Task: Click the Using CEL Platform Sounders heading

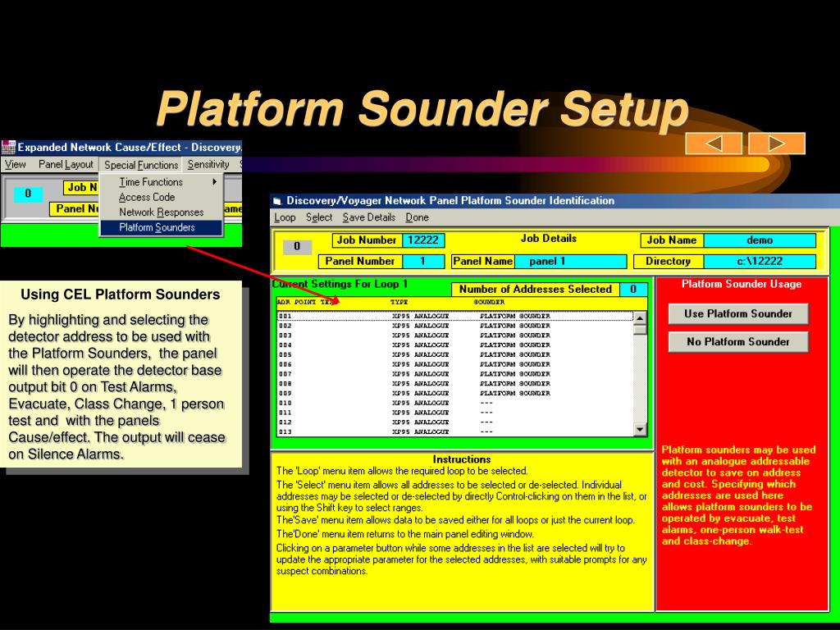Action: pyautogui.click(x=121, y=294)
